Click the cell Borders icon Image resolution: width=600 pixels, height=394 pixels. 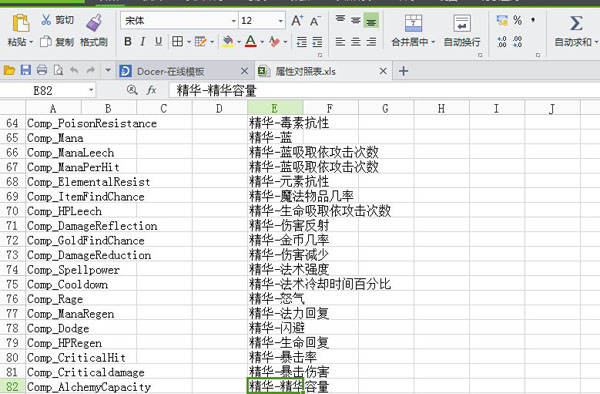(x=177, y=41)
